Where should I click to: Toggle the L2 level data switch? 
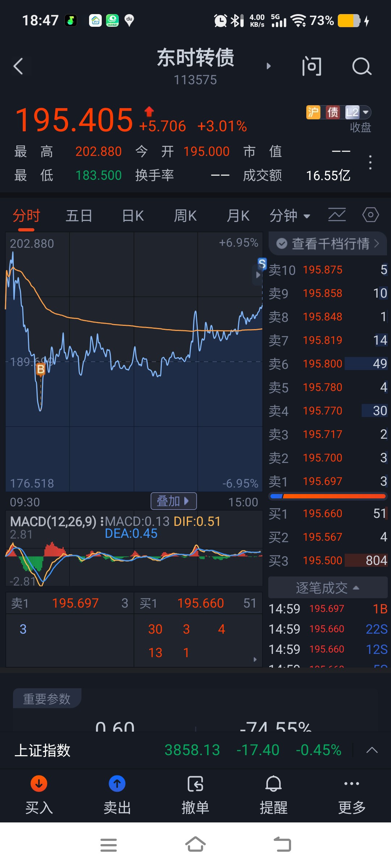click(x=358, y=112)
